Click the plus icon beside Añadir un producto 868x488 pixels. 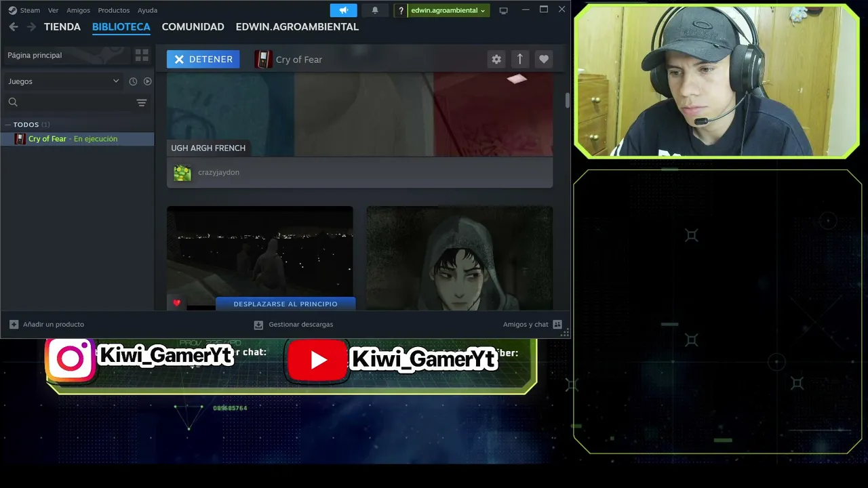[x=14, y=324]
